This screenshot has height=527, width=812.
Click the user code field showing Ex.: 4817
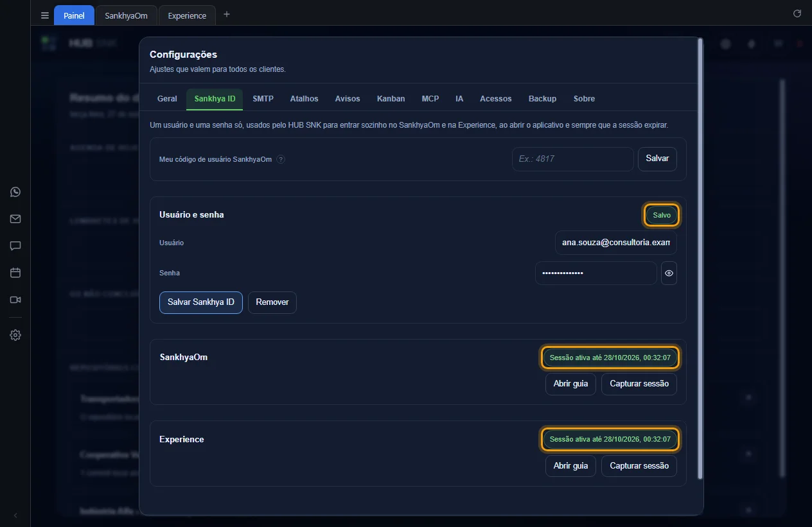(x=573, y=159)
